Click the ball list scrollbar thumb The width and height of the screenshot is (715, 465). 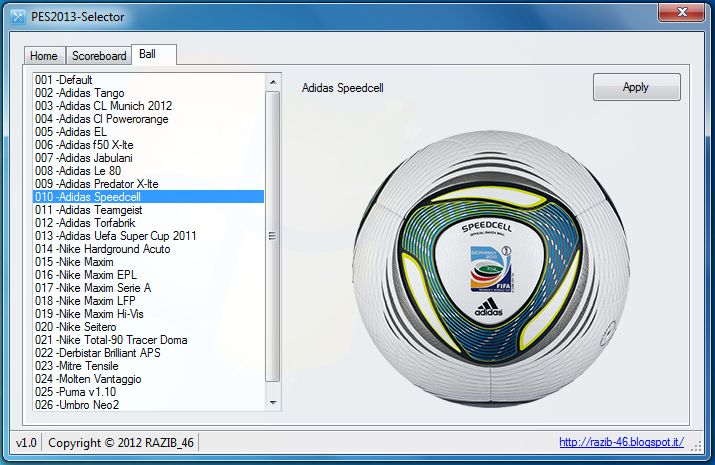(273, 235)
